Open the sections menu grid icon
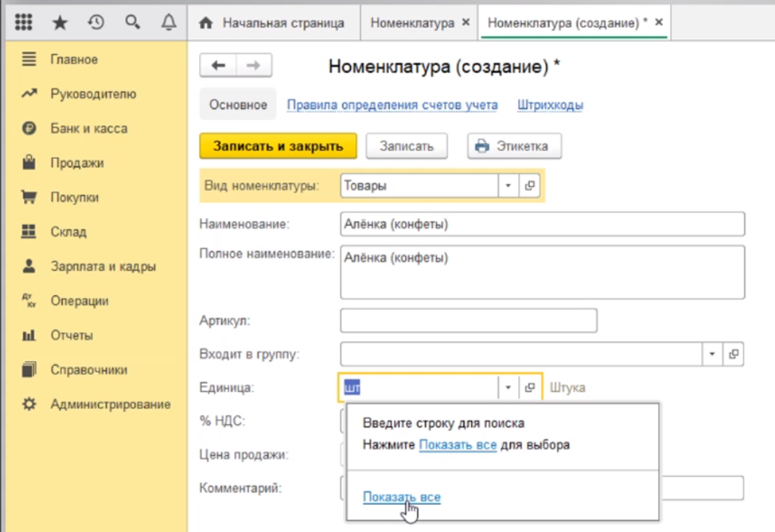Image resolution: width=775 pixels, height=532 pixels. tap(24, 23)
